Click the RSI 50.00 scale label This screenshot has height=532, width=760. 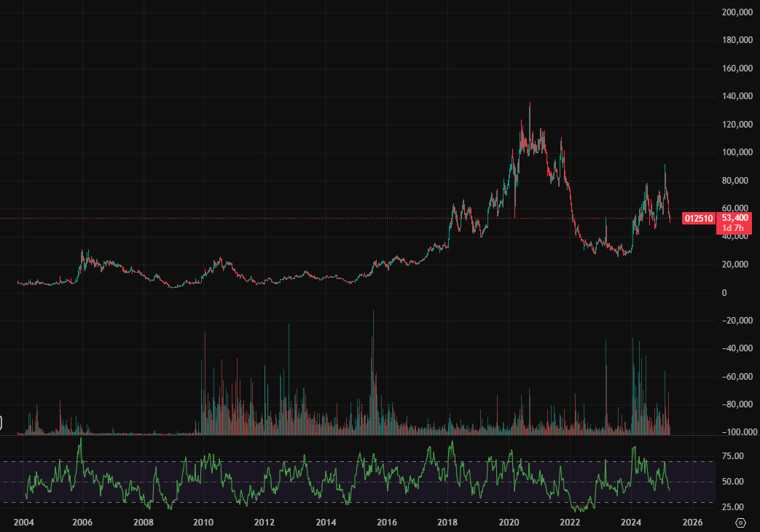[x=732, y=482]
